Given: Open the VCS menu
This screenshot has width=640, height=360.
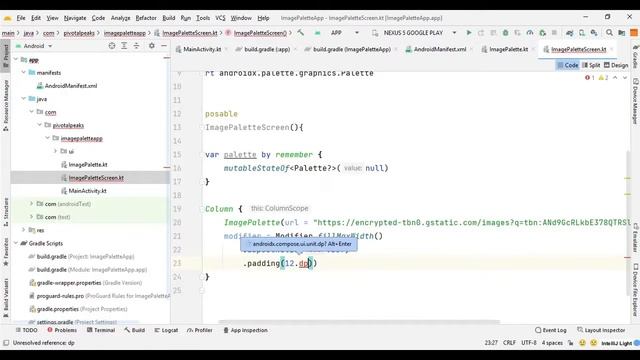Looking at the screenshot, I should (220, 18).
